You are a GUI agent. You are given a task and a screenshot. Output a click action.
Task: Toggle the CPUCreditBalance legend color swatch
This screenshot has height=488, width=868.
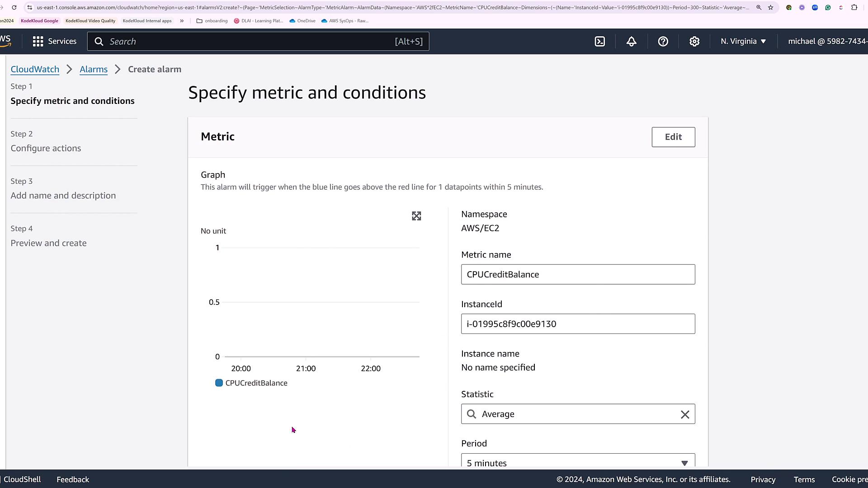(219, 383)
